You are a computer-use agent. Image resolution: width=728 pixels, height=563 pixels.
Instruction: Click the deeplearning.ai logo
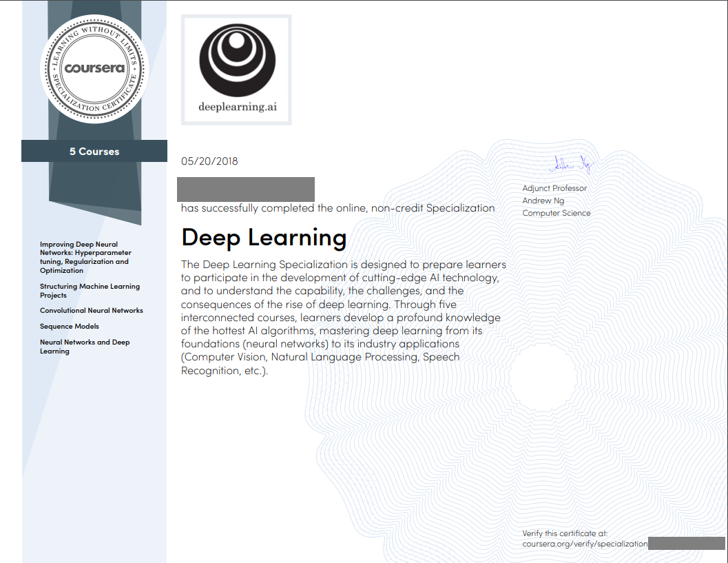236,70
